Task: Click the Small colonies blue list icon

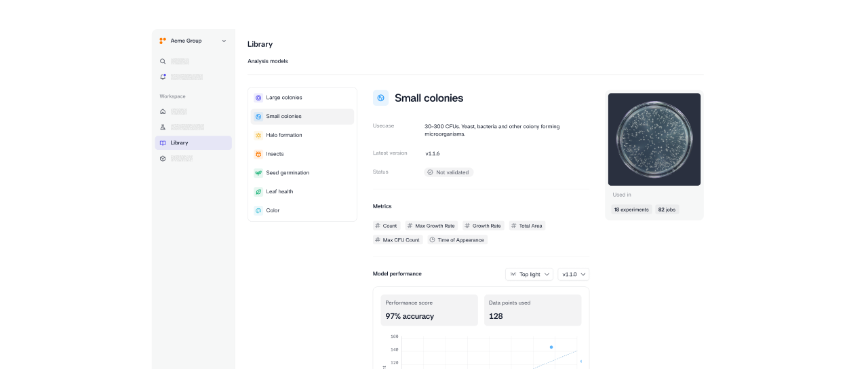Action: (258, 117)
